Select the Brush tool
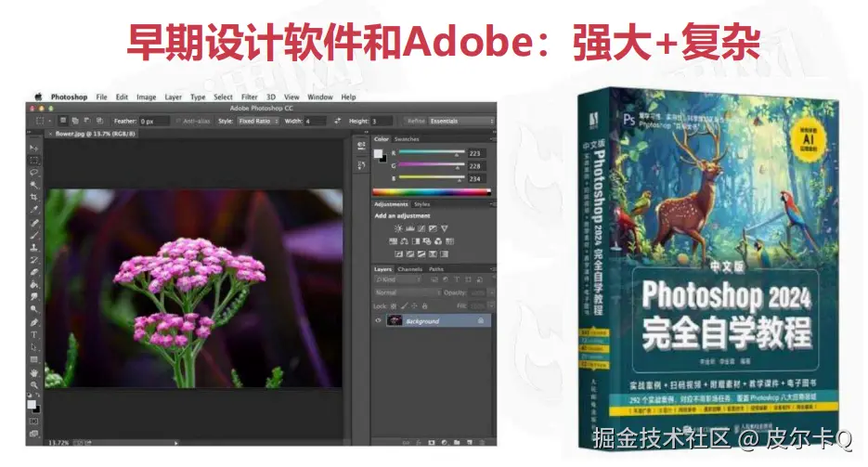This screenshot has width=868, height=467. [x=33, y=235]
